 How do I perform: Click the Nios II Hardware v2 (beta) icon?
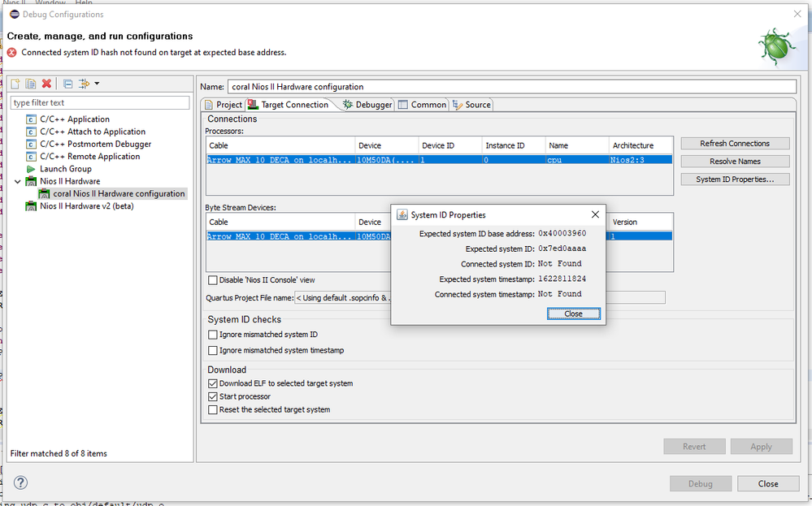coord(31,206)
